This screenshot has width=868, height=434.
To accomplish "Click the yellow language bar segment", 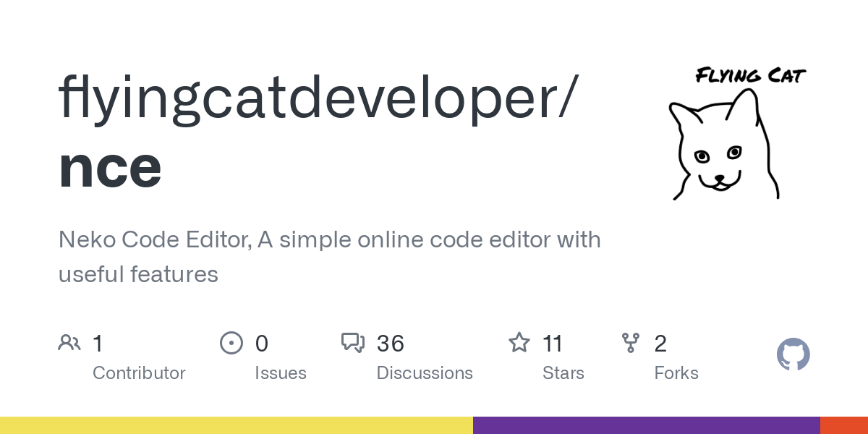I will point(236,425).
